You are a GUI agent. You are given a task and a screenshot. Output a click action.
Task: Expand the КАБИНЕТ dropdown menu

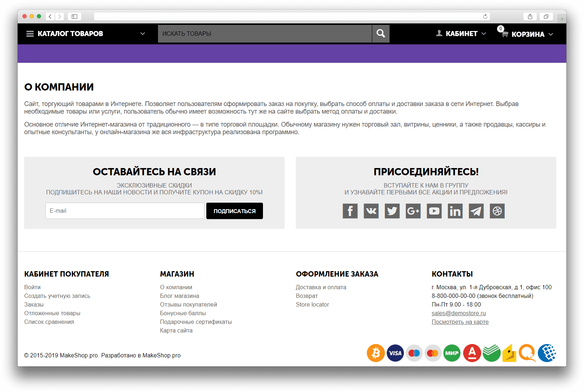point(484,34)
